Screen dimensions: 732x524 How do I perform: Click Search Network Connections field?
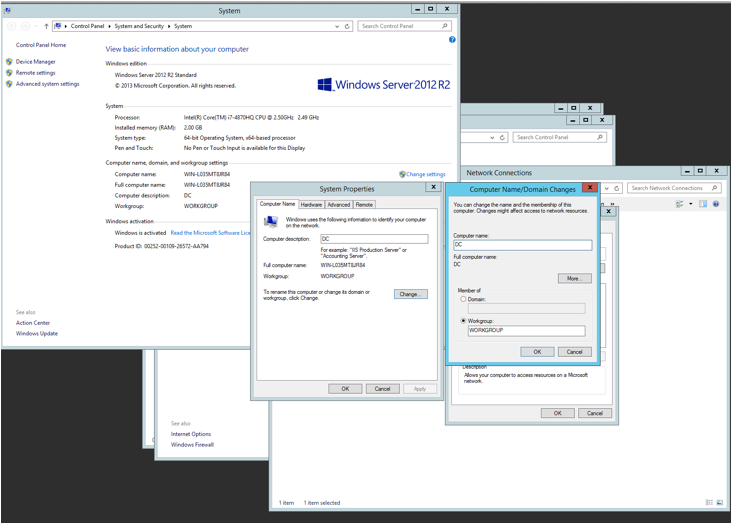[x=674, y=188]
